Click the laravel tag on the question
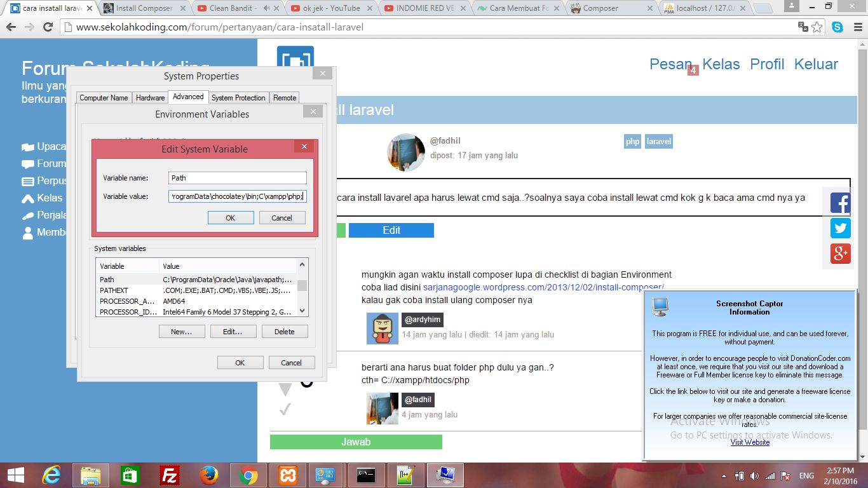Viewport: 868px width, 488px height. pyautogui.click(x=659, y=142)
